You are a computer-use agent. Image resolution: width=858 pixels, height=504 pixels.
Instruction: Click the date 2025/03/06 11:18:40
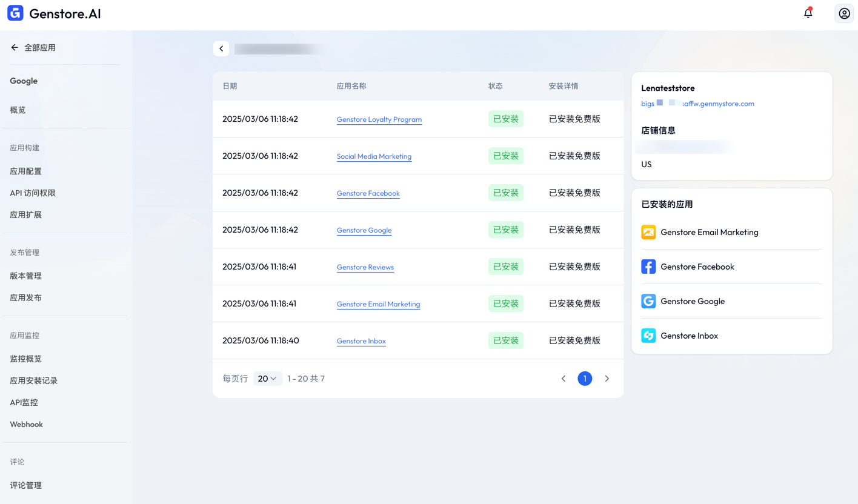(x=261, y=340)
